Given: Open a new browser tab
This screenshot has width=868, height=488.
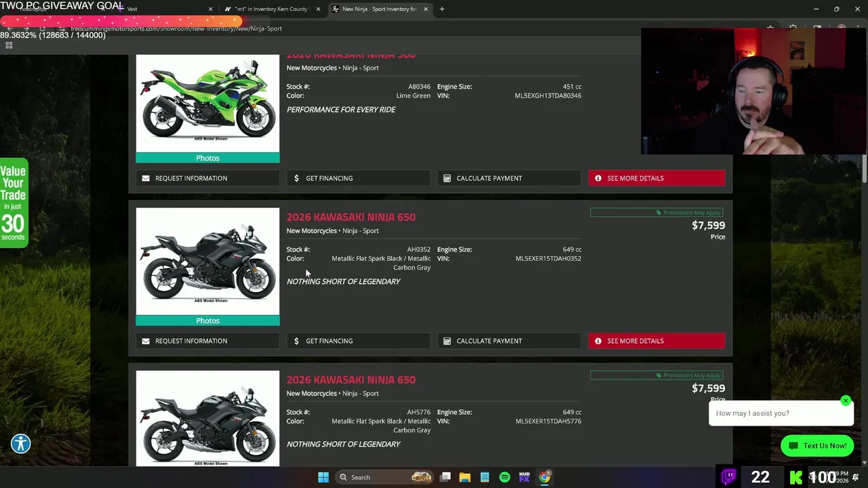Looking at the screenshot, I should tap(442, 9).
